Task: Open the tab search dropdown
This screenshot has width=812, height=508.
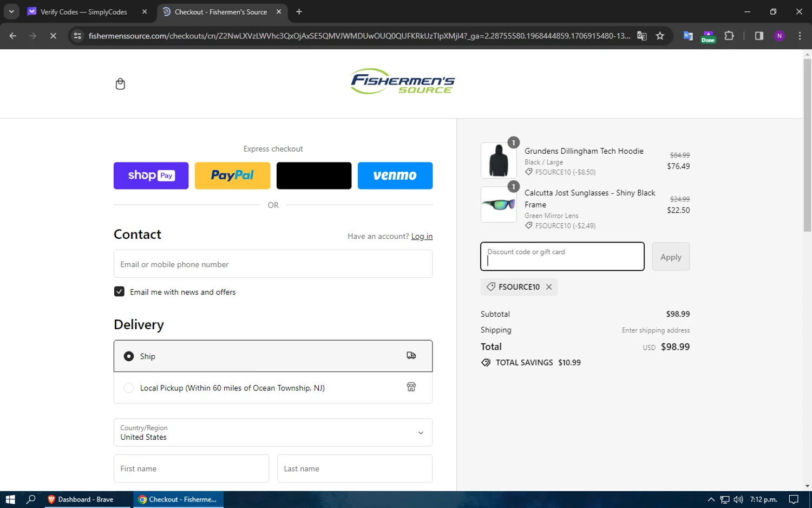Action: coord(11,11)
